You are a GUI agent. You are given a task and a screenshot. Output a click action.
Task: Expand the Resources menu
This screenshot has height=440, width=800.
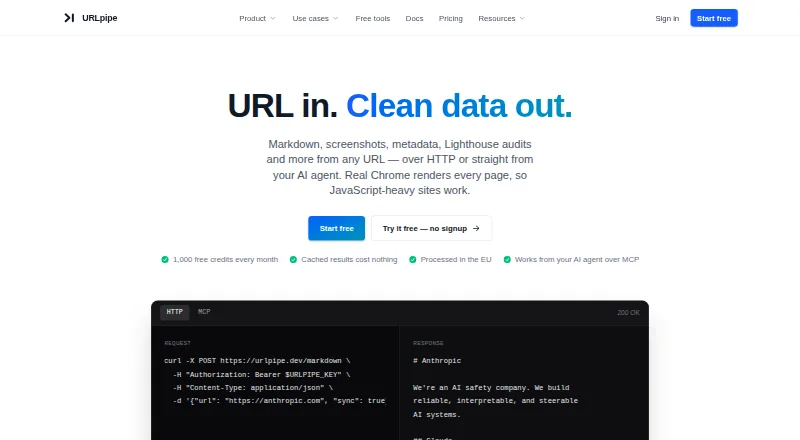tap(502, 18)
